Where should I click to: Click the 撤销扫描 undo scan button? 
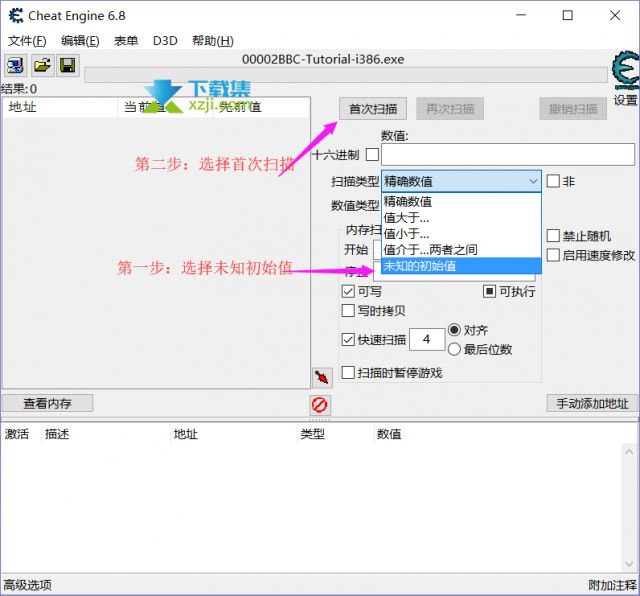click(x=573, y=109)
